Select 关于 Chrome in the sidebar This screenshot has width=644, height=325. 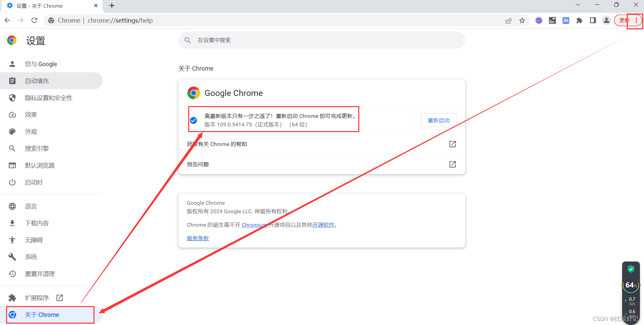[51, 315]
